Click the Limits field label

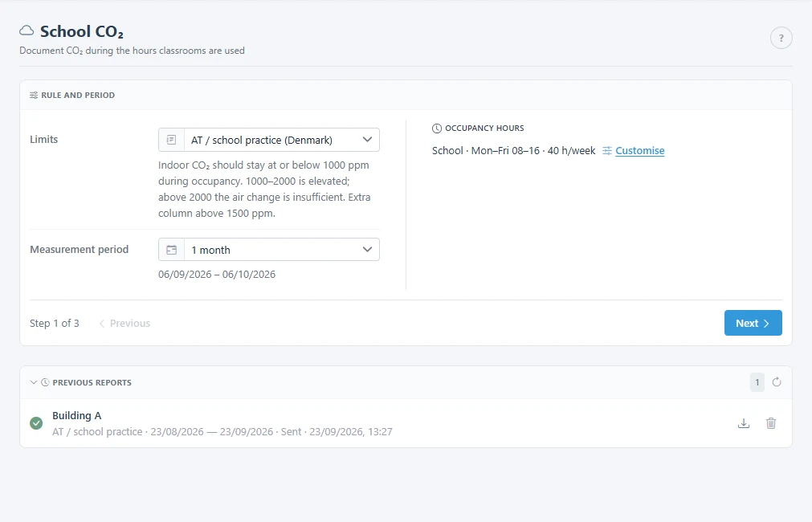tap(44, 139)
